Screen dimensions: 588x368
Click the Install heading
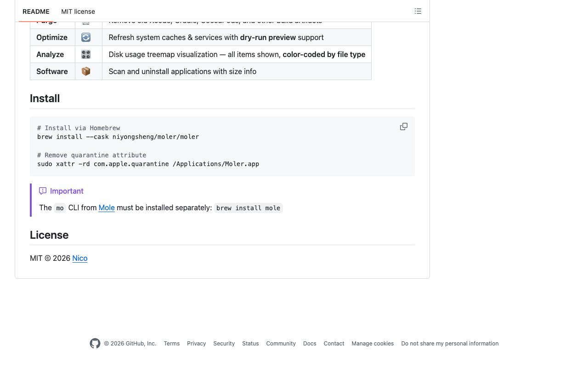tap(45, 98)
